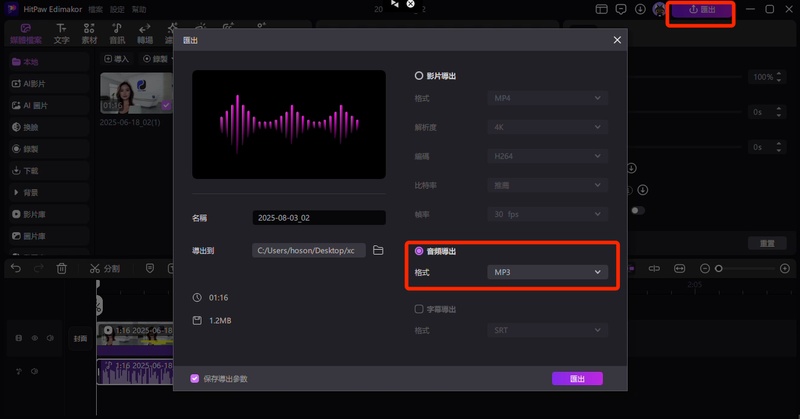Viewport: 800px width, 419px height.
Task: Expand the 4K resolution dropdown
Action: coord(547,128)
